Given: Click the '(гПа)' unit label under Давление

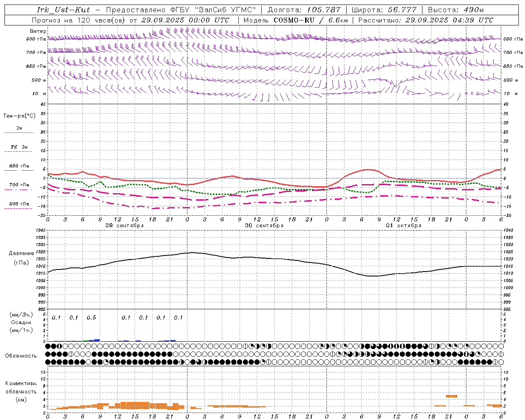Looking at the screenshot, I should (x=21, y=263).
